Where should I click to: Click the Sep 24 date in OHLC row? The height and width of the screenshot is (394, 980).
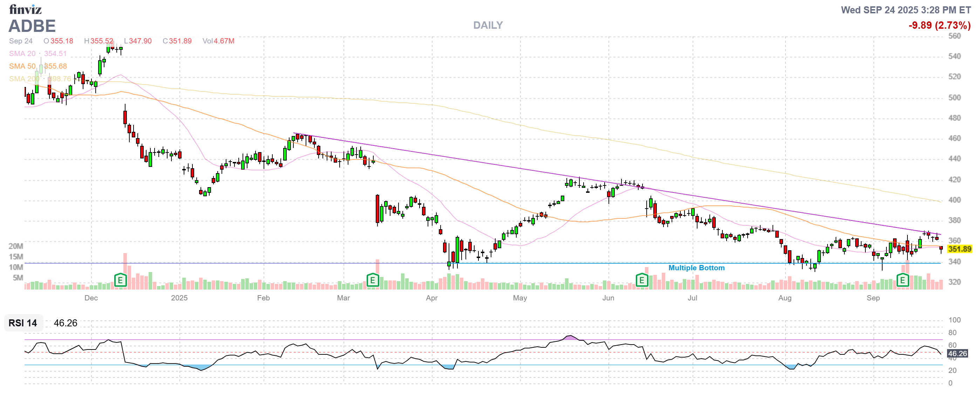[x=21, y=41]
